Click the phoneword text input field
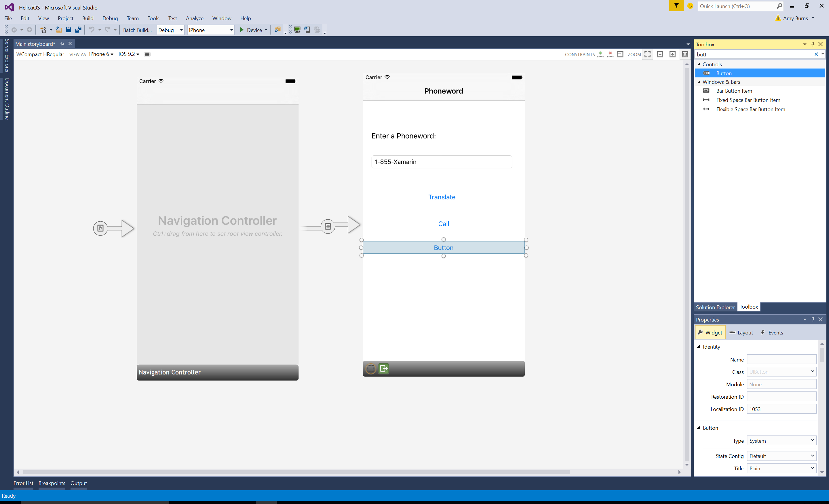 pos(443,161)
